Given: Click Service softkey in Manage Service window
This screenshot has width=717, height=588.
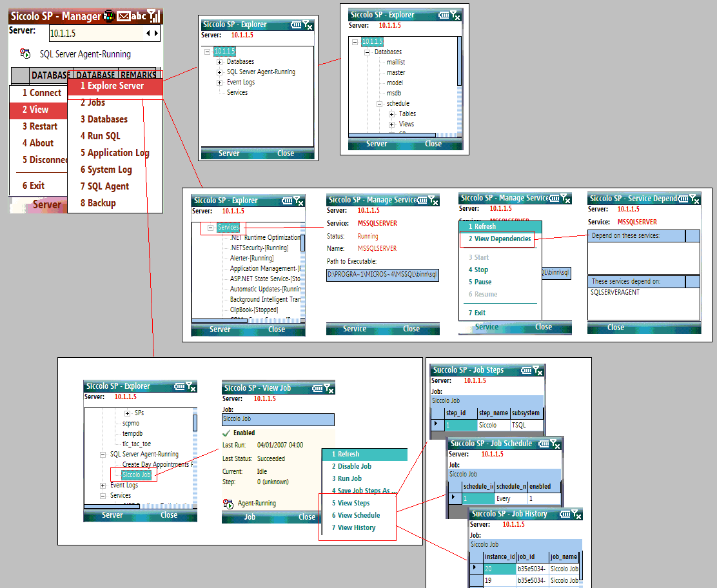Looking at the screenshot, I should click(355, 329).
